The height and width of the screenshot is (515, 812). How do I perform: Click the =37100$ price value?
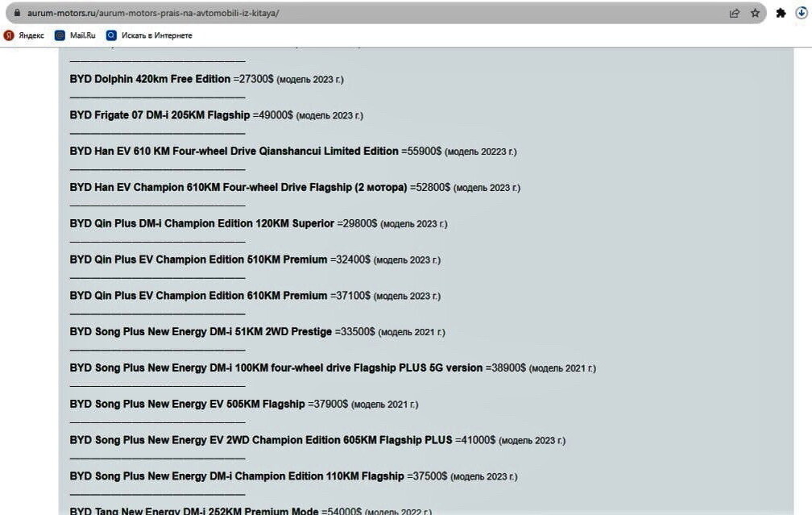coord(350,296)
